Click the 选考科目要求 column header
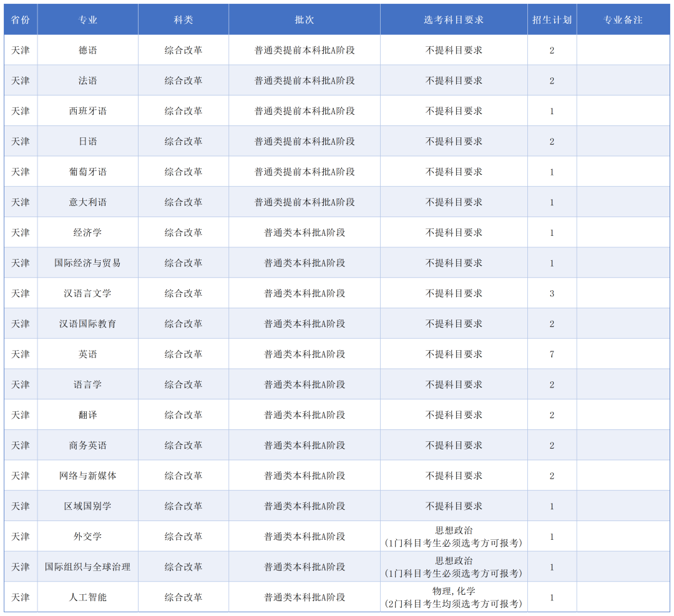 454,20
